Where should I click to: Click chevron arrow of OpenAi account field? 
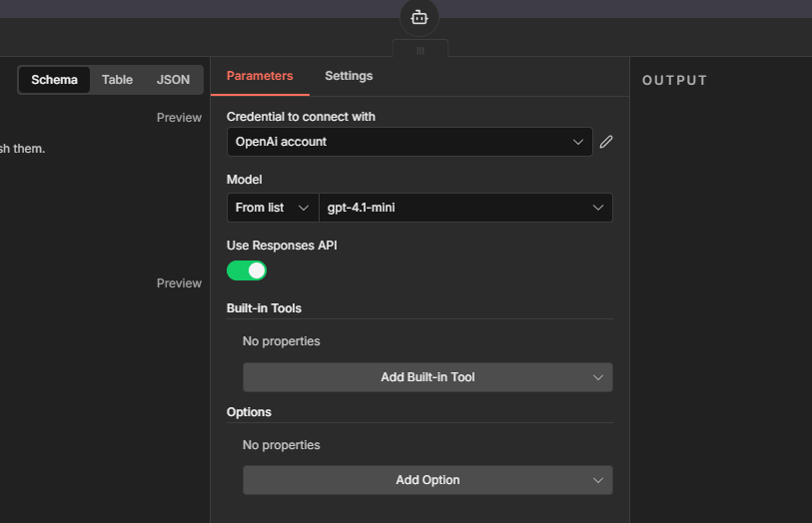click(x=578, y=142)
